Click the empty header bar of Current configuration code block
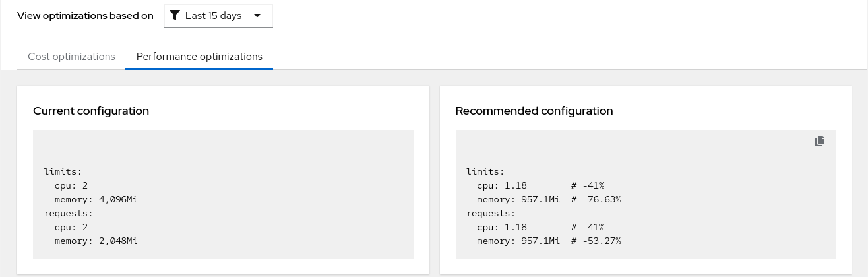The width and height of the screenshot is (868, 277). (x=223, y=142)
